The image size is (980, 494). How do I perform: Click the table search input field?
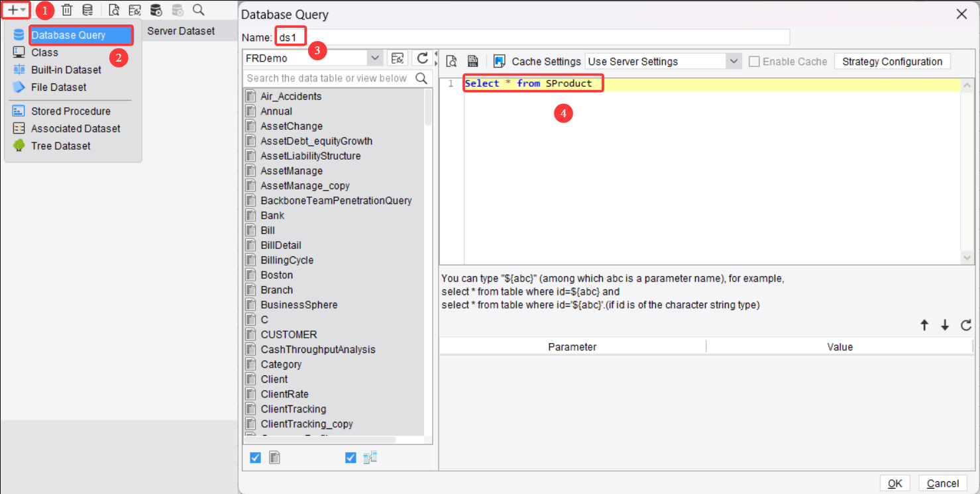tap(328, 78)
